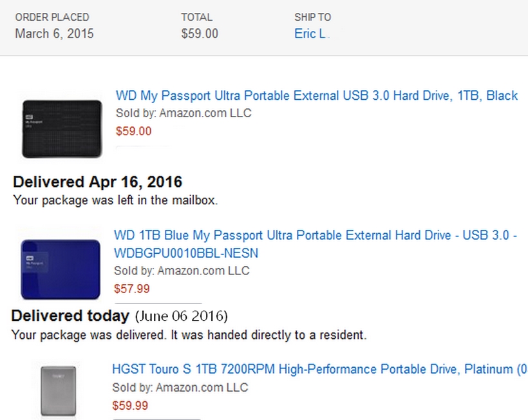The image size is (528, 420).
Task: Open the HGST Touro S 1TB product link
Action: (x=319, y=370)
